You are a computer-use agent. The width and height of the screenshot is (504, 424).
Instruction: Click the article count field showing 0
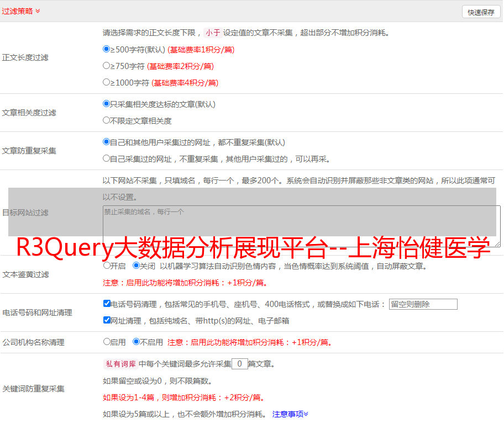coord(239,364)
